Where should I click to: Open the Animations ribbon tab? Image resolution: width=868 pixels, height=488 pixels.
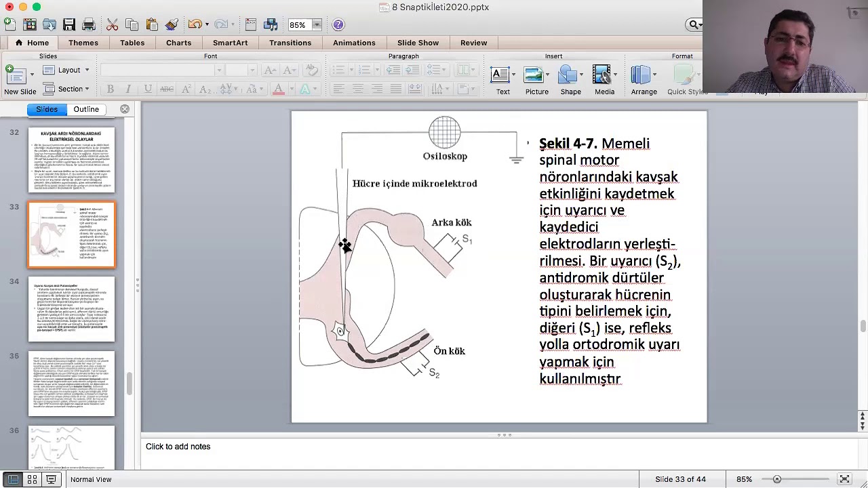coord(354,43)
